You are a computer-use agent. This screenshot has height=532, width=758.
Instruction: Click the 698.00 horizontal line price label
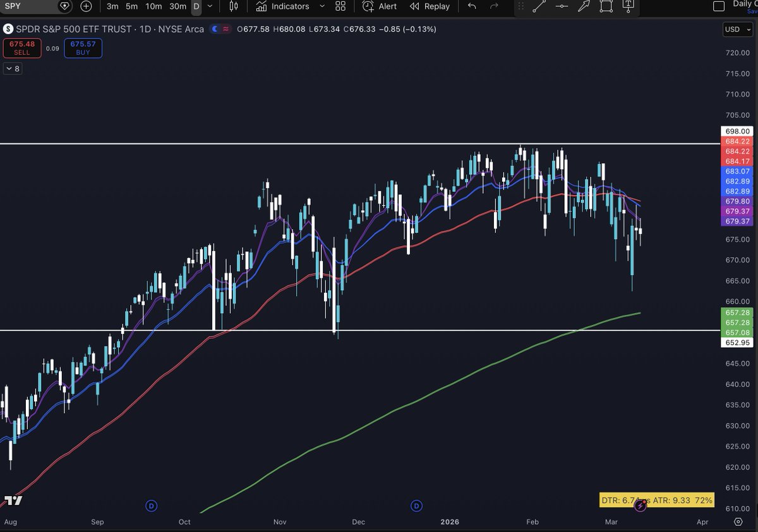pyautogui.click(x=736, y=131)
